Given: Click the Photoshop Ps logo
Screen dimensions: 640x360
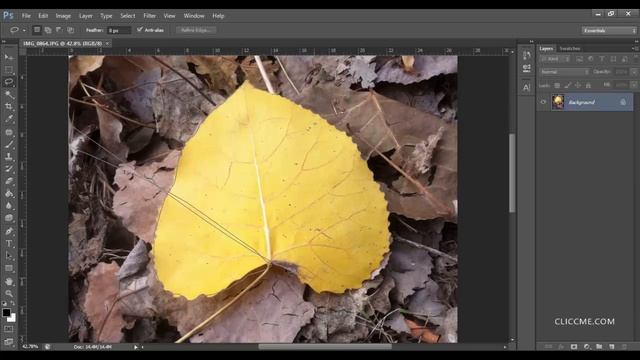Looking at the screenshot, I should pos(8,16).
